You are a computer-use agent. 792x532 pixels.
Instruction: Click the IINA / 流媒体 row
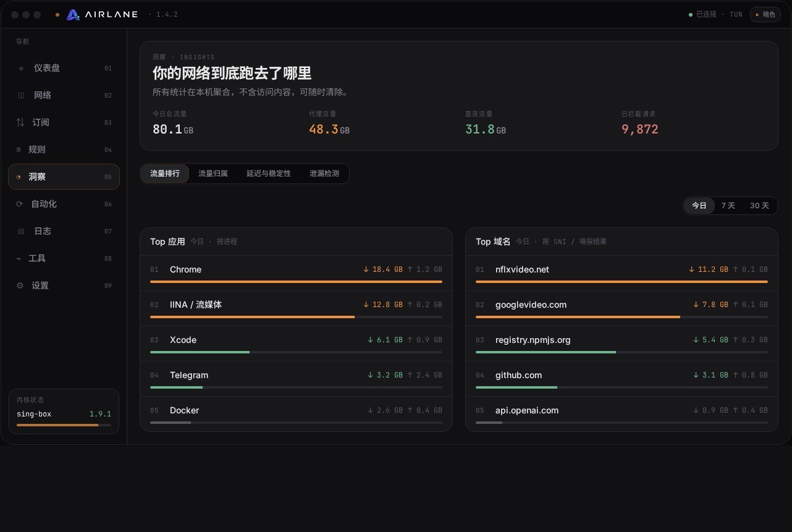[x=296, y=308]
